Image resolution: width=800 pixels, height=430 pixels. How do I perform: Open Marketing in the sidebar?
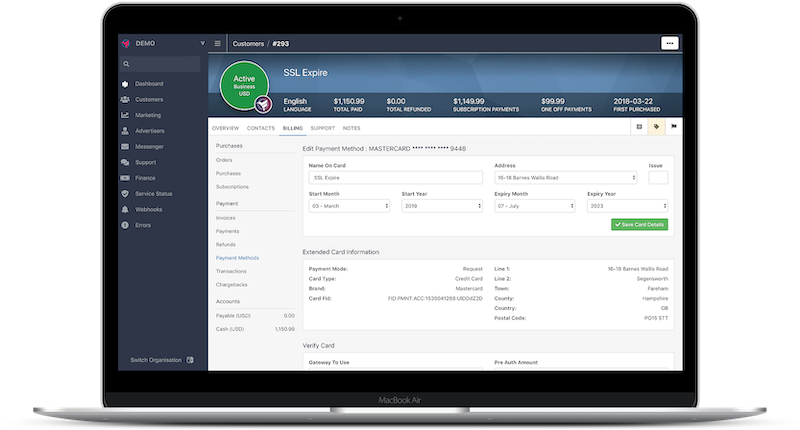pyautogui.click(x=147, y=115)
